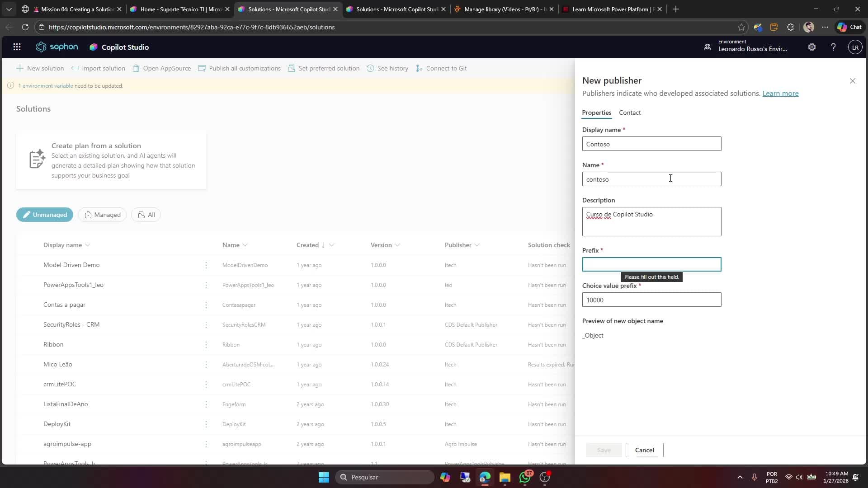
Task: Open the app launcher waffle icon
Action: click(17, 47)
